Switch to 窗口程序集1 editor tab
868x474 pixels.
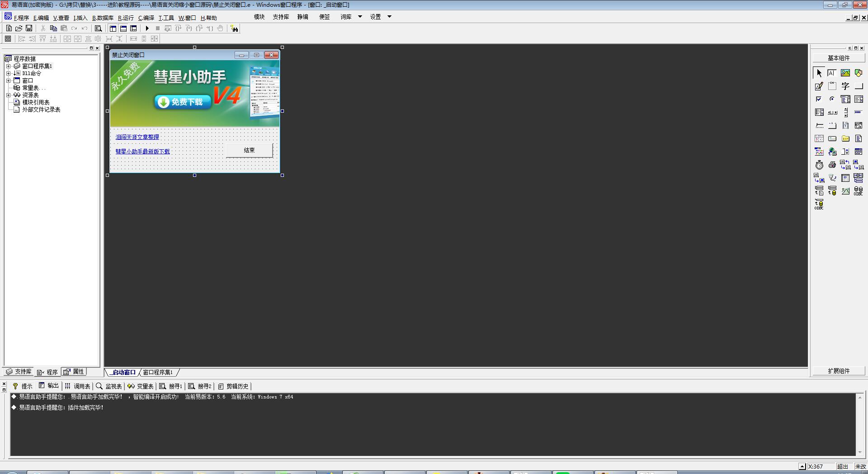pos(158,372)
